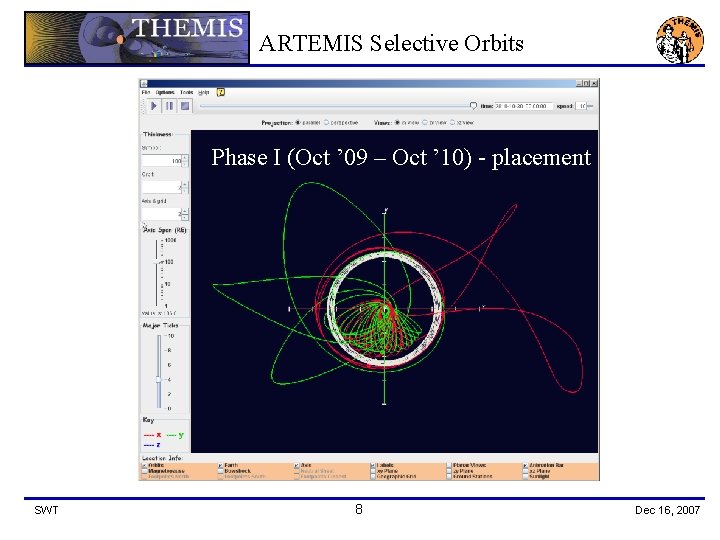720x540 pixels.
Task: Select parallel projection
Action: point(298,123)
